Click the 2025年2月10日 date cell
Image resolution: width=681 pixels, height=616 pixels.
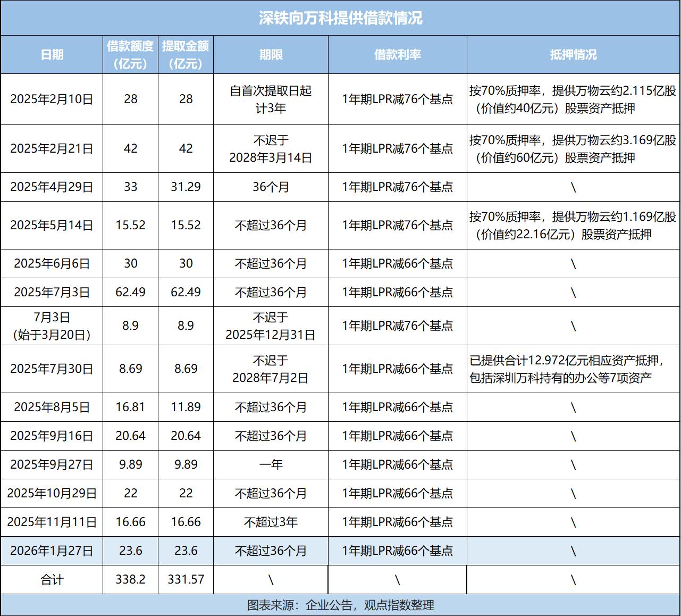click(52, 99)
